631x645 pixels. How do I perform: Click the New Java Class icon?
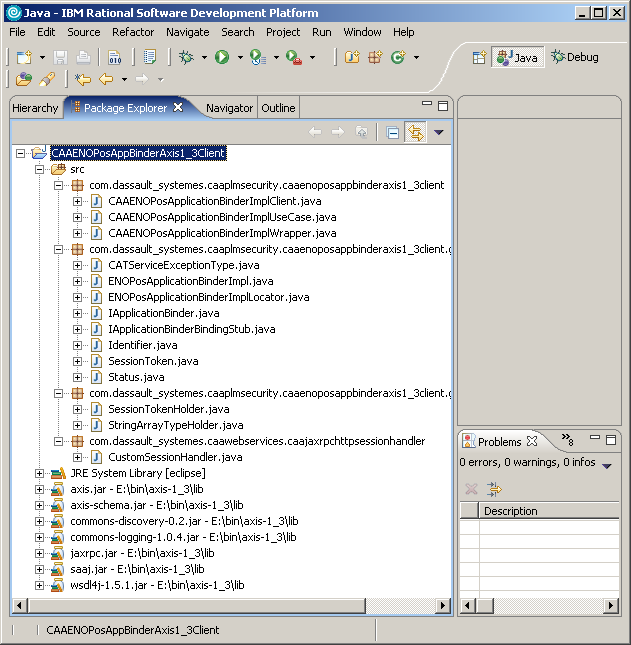click(x=398, y=57)
